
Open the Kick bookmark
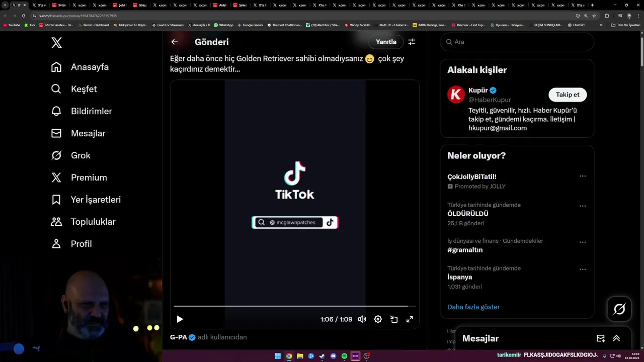click(30, 25)
